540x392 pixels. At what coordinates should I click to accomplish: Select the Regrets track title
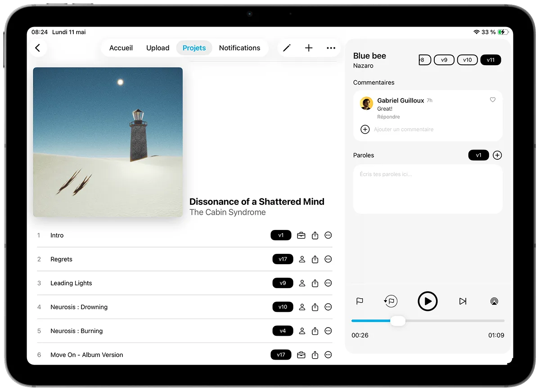tap(61, 259)
